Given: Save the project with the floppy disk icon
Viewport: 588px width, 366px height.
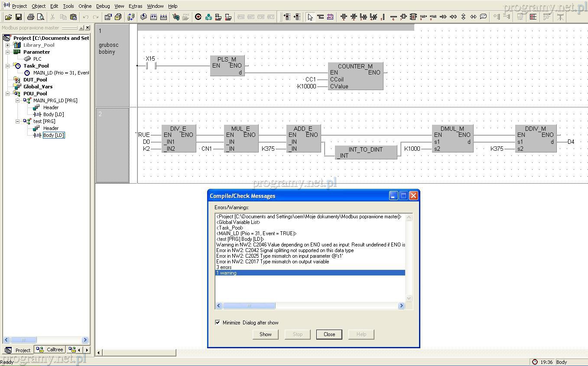Looking at the screenshot, I should [19, 17].
